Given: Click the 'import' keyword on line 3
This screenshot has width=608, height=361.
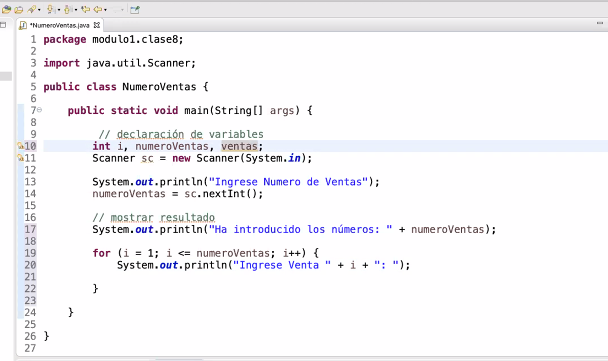Looking at the screenshot, I should tap(62, 63).
